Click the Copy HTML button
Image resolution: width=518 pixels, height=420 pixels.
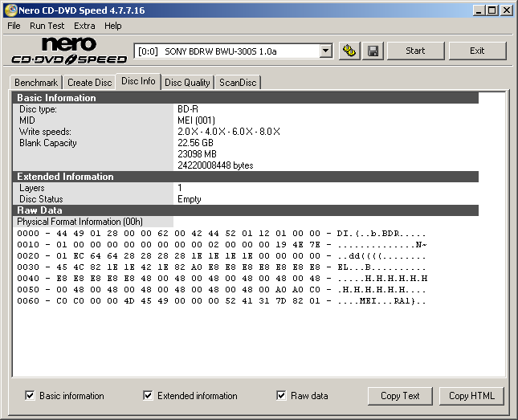471,395
